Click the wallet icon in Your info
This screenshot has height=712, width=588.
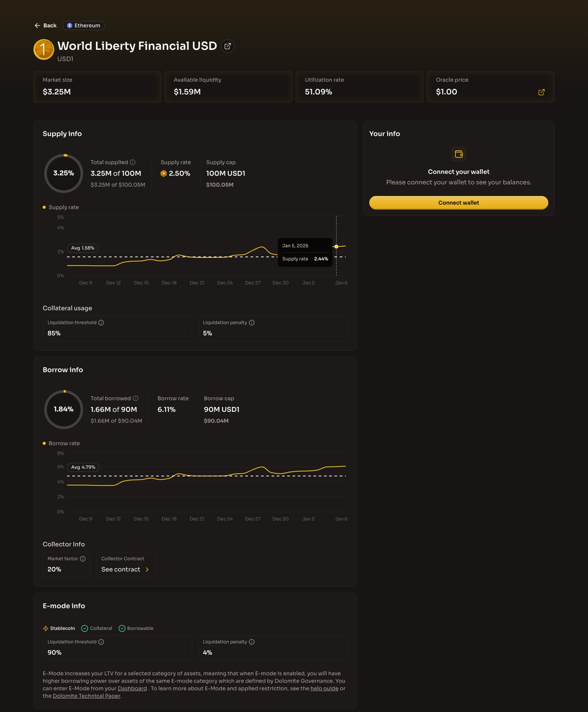tap(459, 154)
